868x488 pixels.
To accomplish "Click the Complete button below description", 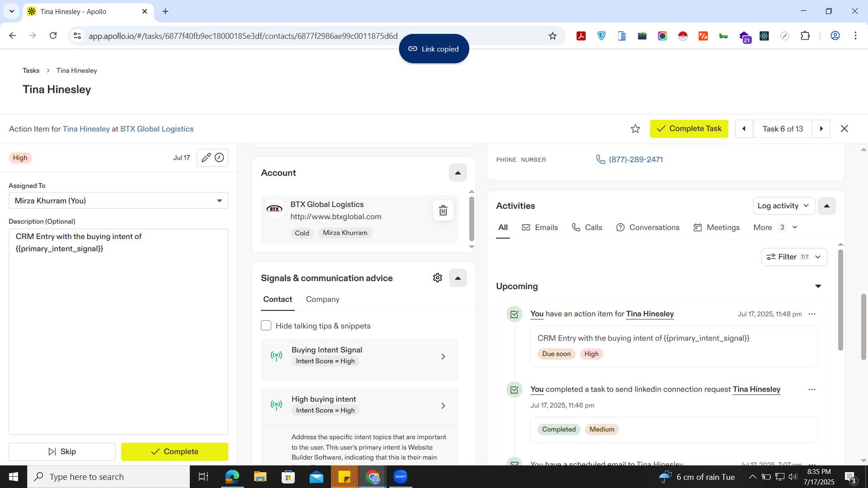I will [175, 452].
